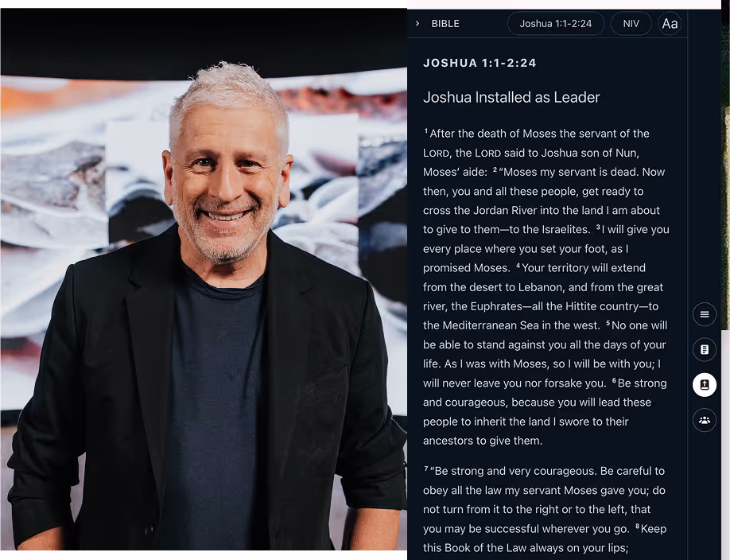Select verse number 6 before Be strong
This screenshot has width=730, height=560.
click(x=614, y=381)
